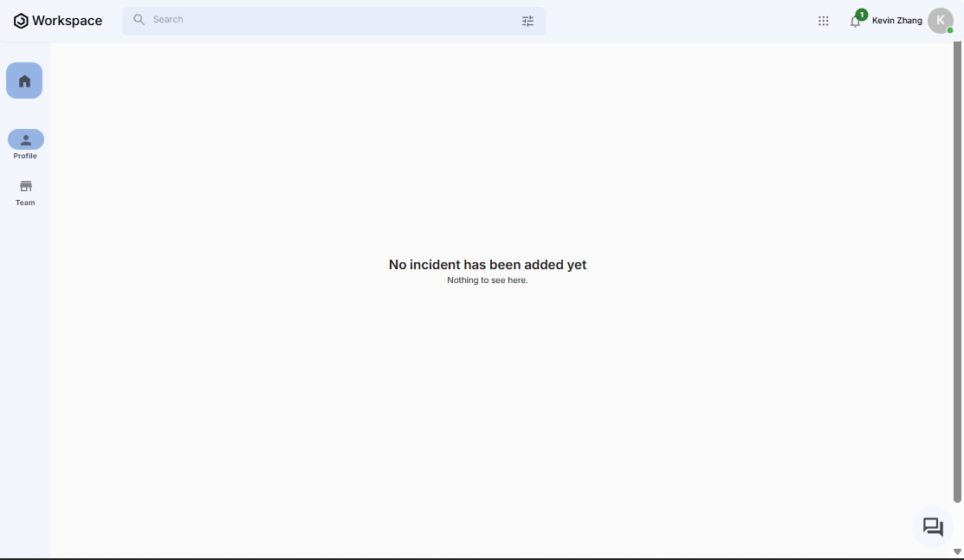Select the Profile label in sidebar
Image resolution: width=964 pixels, height=560 pixels.
25,157
